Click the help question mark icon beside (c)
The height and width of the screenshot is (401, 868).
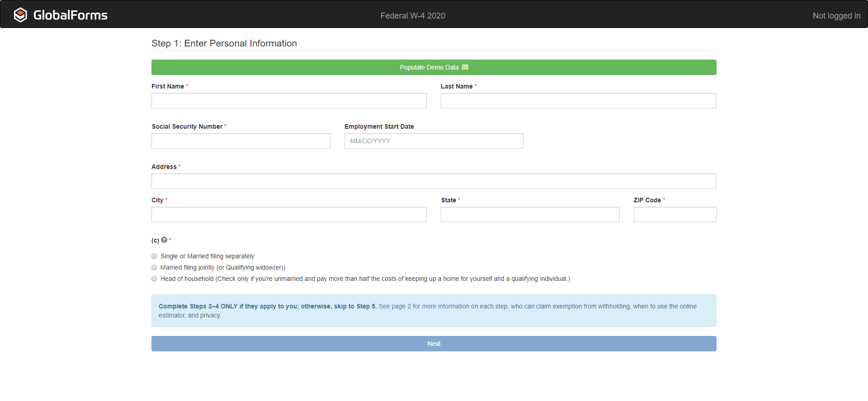tap(164, 240)
